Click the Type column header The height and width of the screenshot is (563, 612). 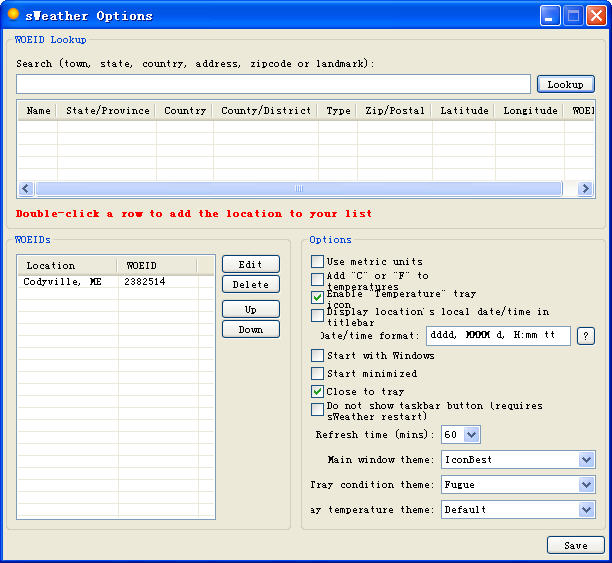[x=338, y=111]
